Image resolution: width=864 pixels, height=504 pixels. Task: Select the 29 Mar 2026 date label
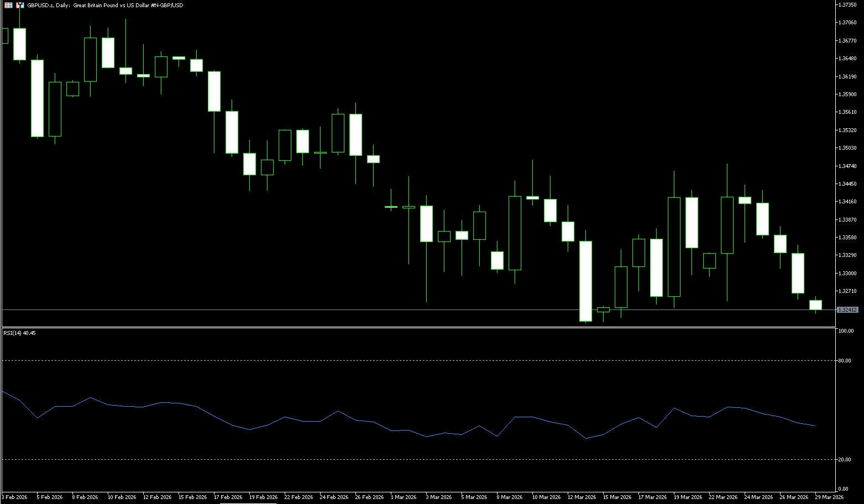(829, 497)
